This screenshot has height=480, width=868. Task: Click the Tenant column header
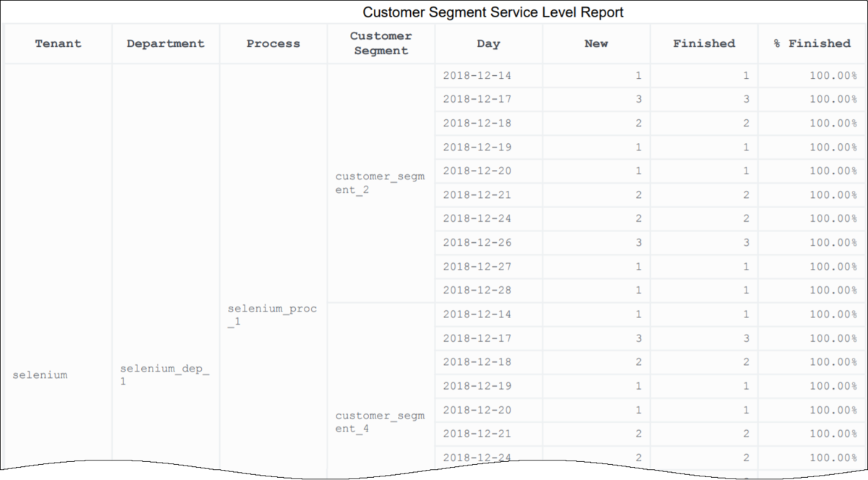58,43
